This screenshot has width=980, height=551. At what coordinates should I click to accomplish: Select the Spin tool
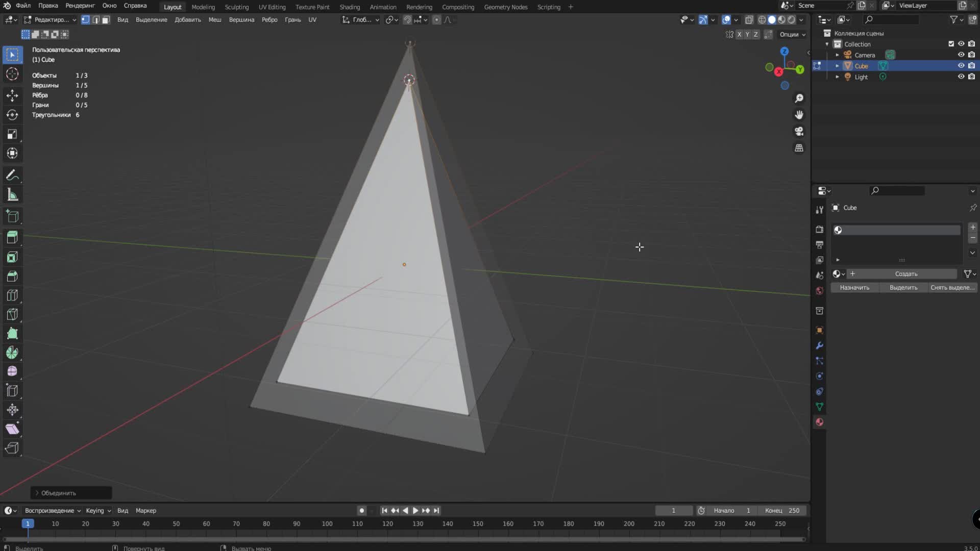coord(12,353)
